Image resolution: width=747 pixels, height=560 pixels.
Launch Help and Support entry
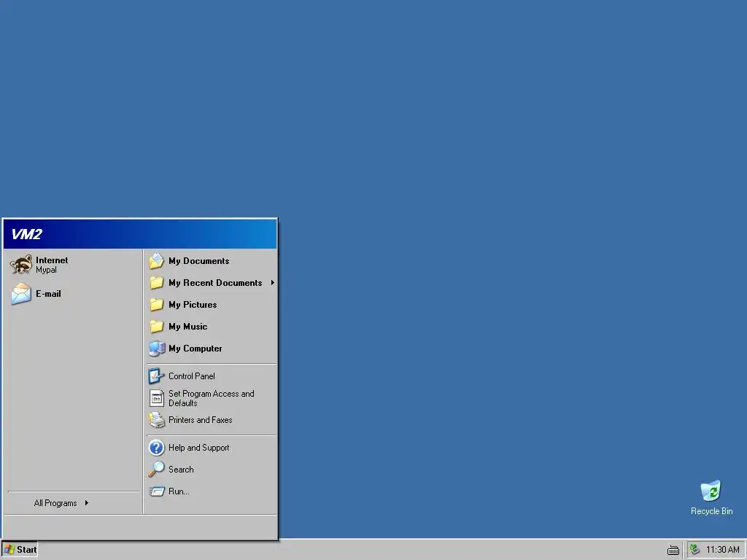[x=211, y=448]
